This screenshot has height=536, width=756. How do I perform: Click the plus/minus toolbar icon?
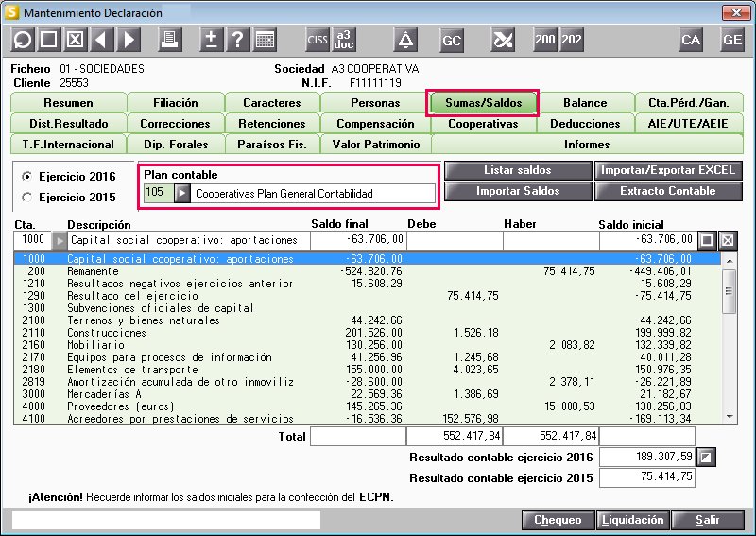tap(211, 40)
